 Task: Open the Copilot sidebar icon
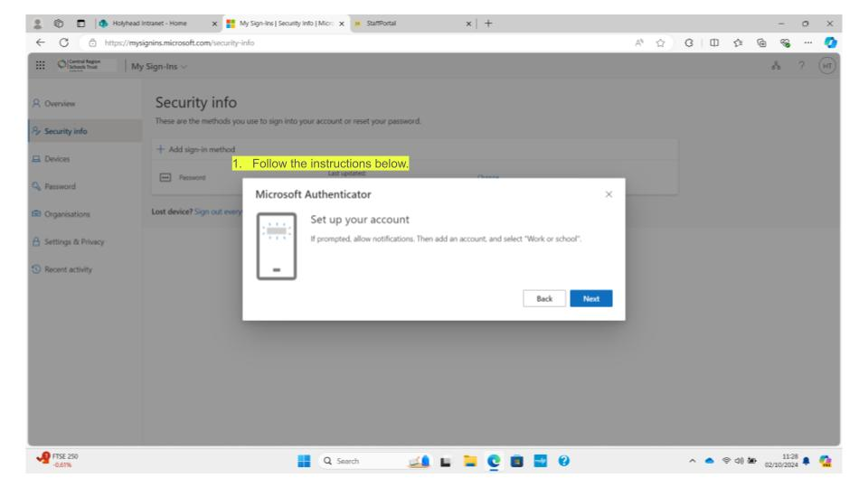[830, 42]
